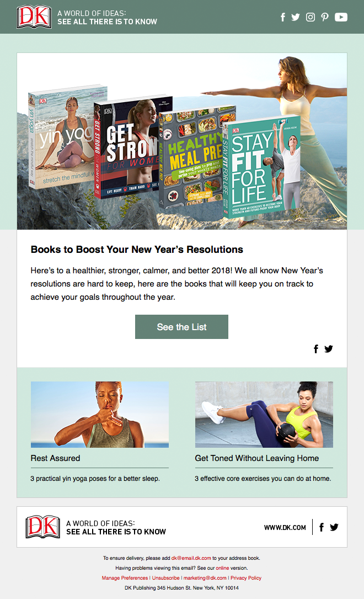Click the Unsubscribe link
This screenshot has height=599, width=364.
(165, 578)
